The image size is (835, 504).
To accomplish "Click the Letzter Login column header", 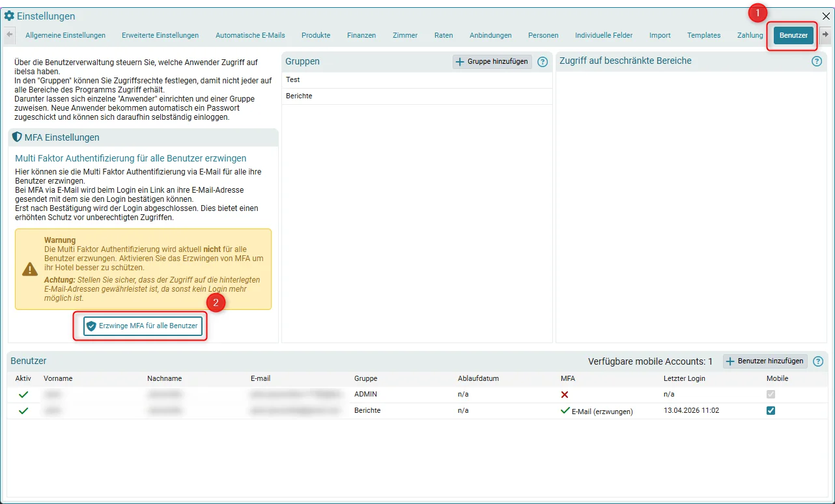I will (x=684, y=378).
